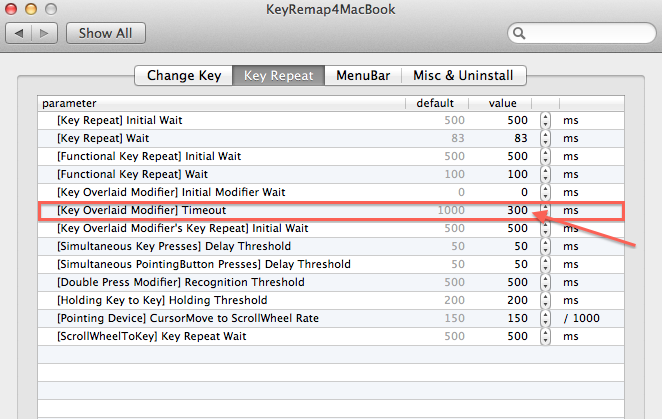Screen dimensions: 662x419
Task: Switch to the Change Key tab
Action: coord(183,75)
